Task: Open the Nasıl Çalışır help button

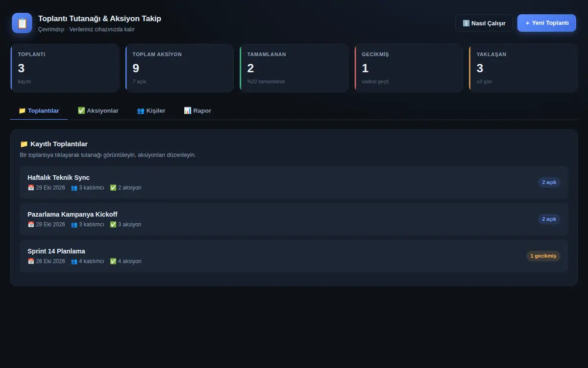Action: pyautogui.click(x=484, y=23)
